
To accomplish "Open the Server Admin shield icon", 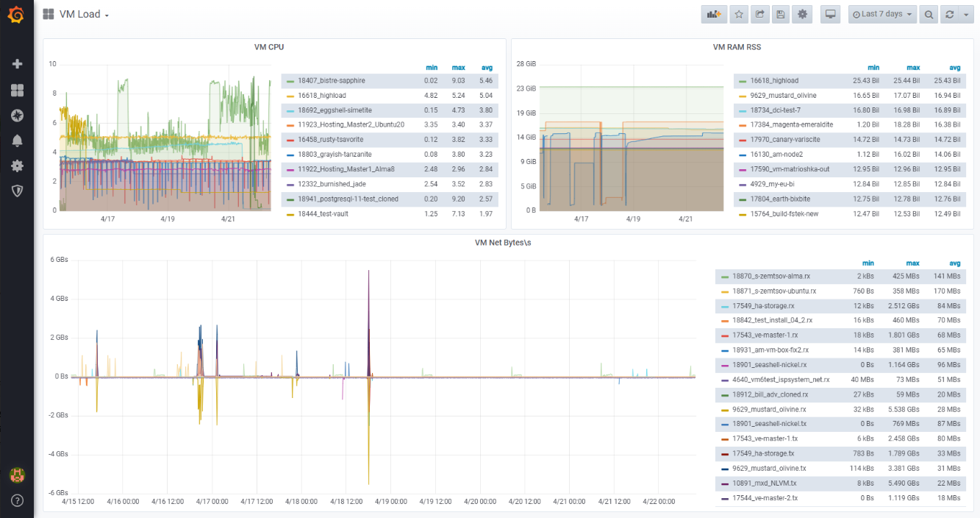I will (17, 191).
